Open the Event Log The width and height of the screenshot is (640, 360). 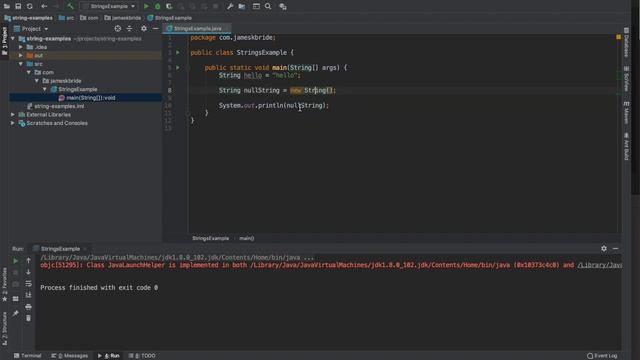point(602,356)
